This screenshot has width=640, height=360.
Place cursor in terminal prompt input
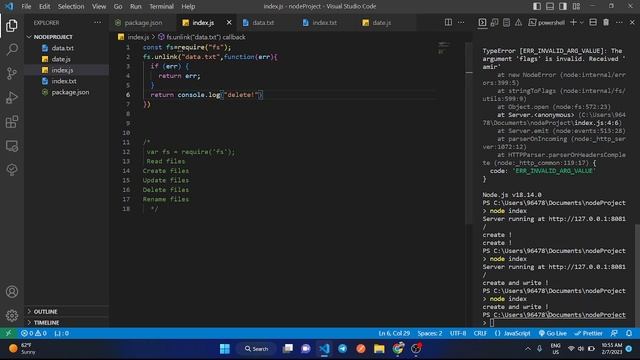(492, 323)
